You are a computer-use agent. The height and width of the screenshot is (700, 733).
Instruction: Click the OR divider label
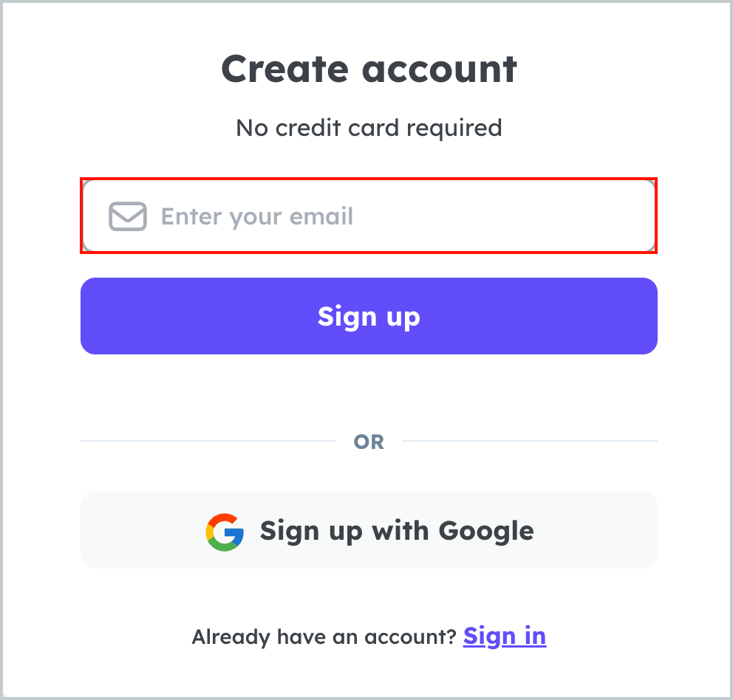click(x=369, y=441)
